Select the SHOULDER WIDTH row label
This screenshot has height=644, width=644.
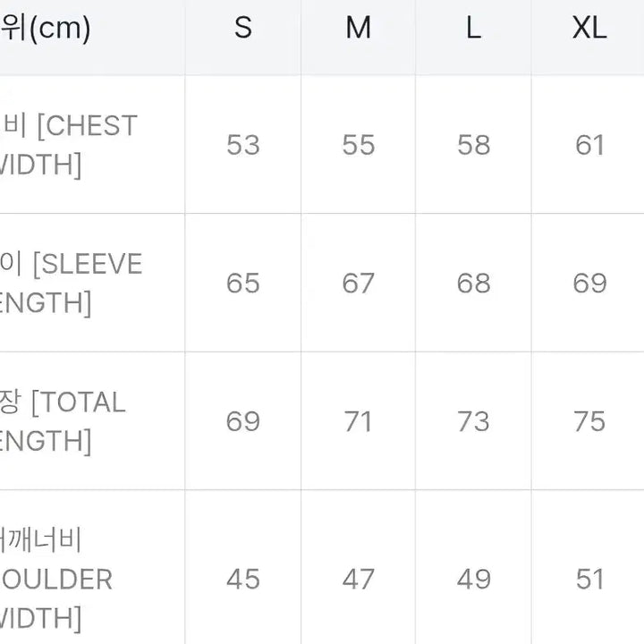point(56,579)
